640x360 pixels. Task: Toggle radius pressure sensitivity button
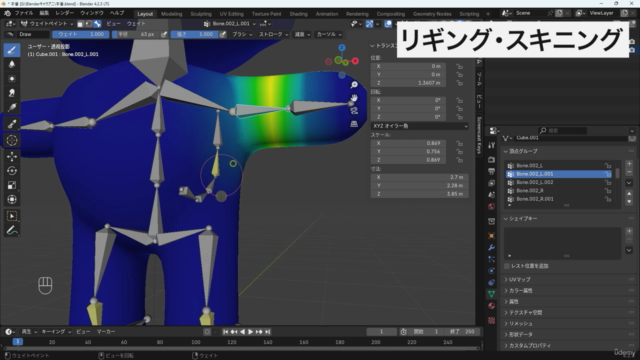pyautogui.click(x=164, y=34)
